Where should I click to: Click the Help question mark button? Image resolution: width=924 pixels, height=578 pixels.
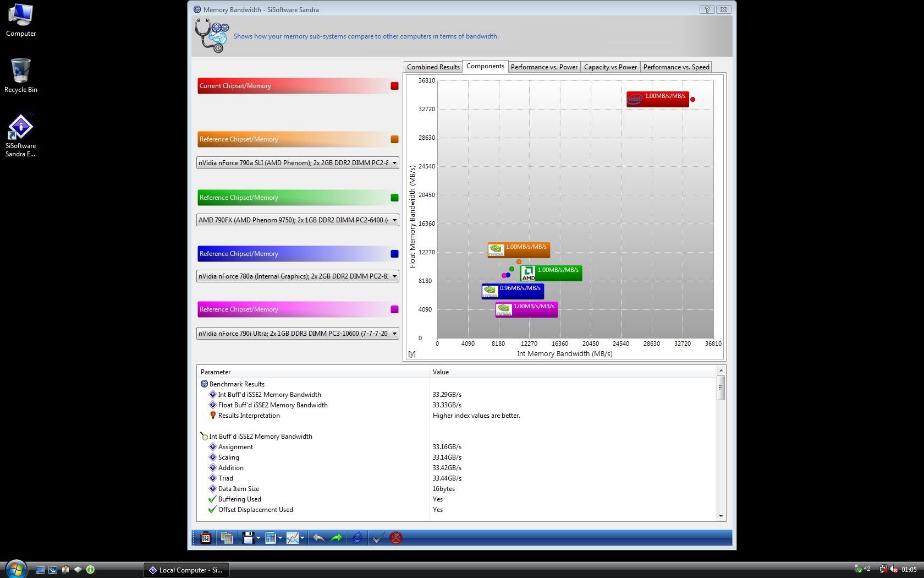pos(707,9)
